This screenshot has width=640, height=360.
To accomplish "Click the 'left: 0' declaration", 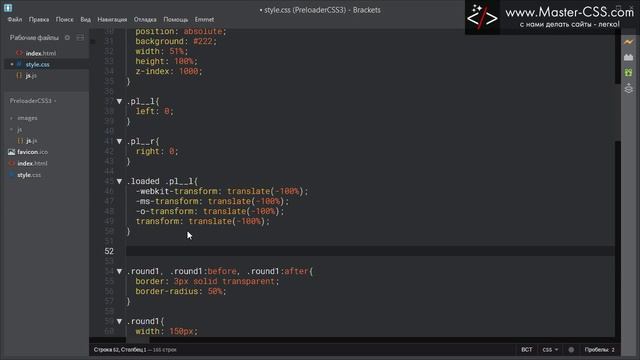I will click(x=154, y=111).
